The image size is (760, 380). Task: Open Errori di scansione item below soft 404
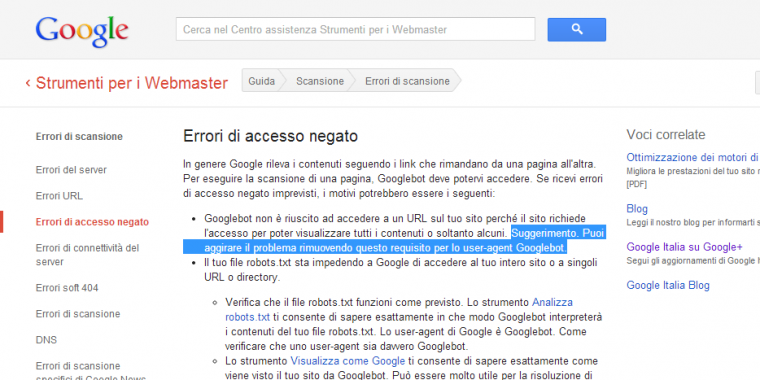[x=78, y=314]
